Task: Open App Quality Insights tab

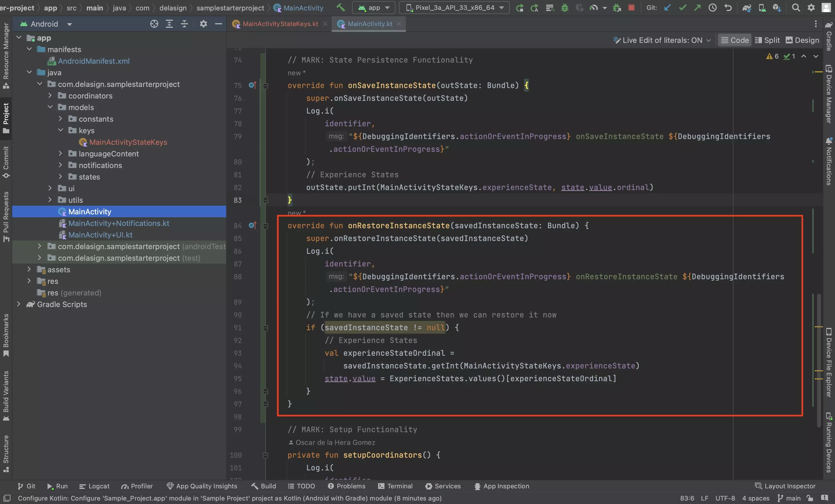Action: [202, 486]
